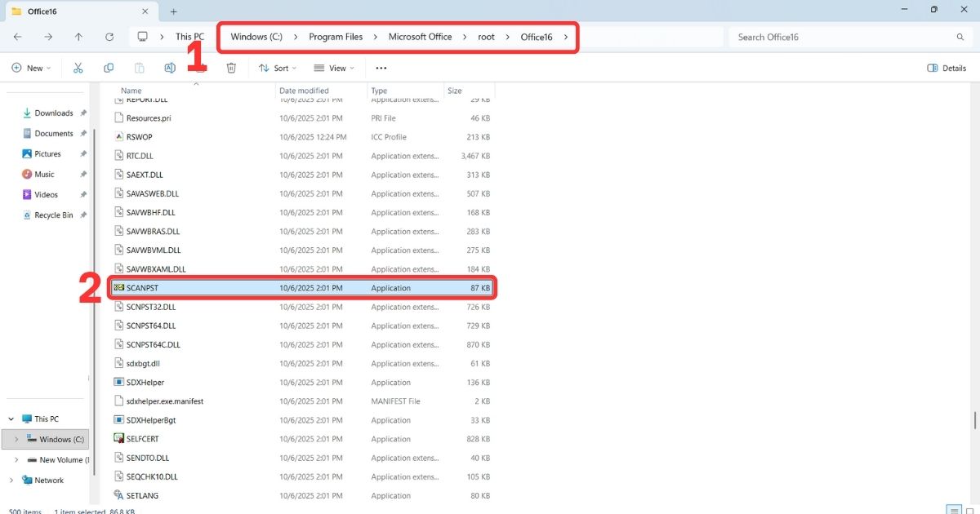Unpin Downloads from Quick access
This screenshot has width=980, height=514.
84,113
